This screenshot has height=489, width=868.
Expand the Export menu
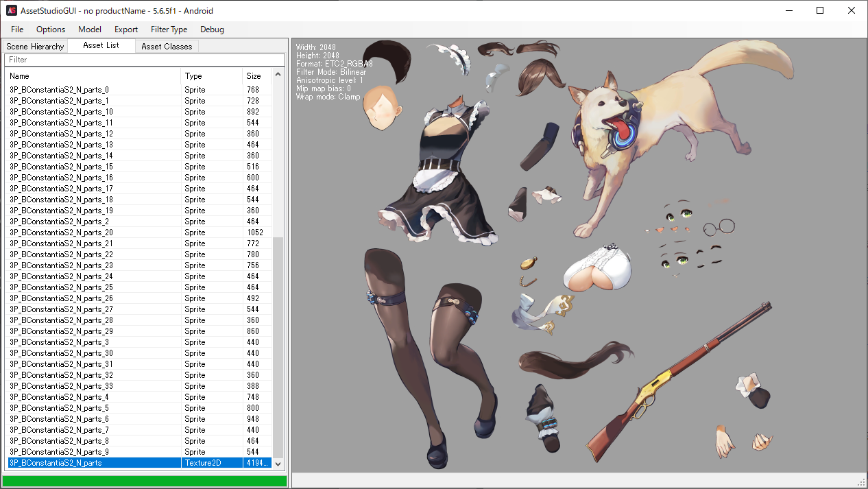pyautogui.click(x=126, y=29)
